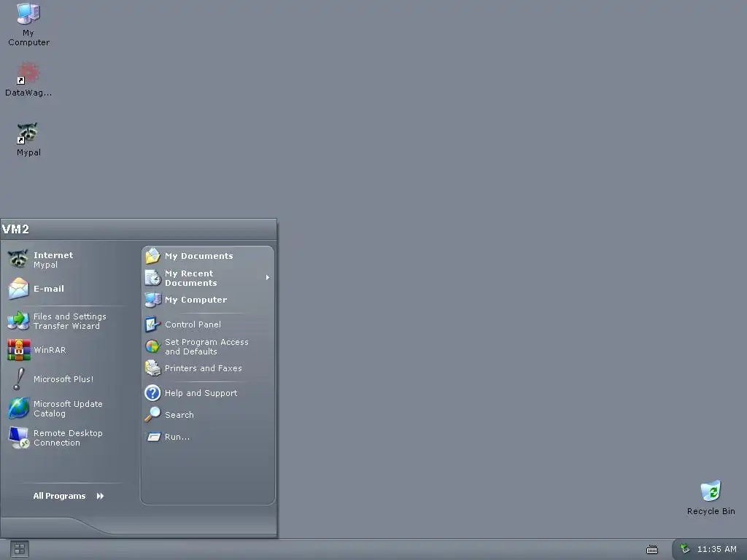Click Files and Settings Transfer Wizard icon
The height and width of the screenshot is (560, 747).
18,321
